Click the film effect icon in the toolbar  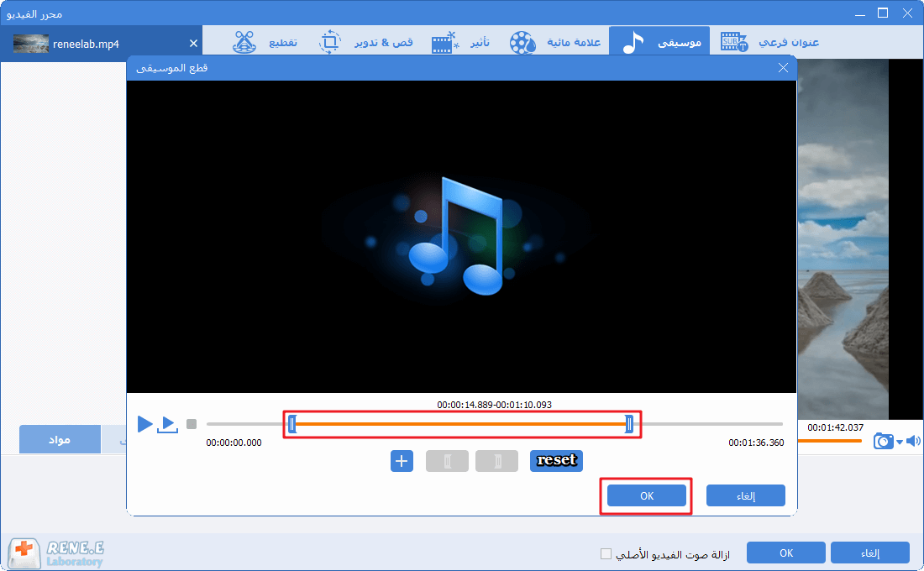pyautogui.click(x=445, y=43)
